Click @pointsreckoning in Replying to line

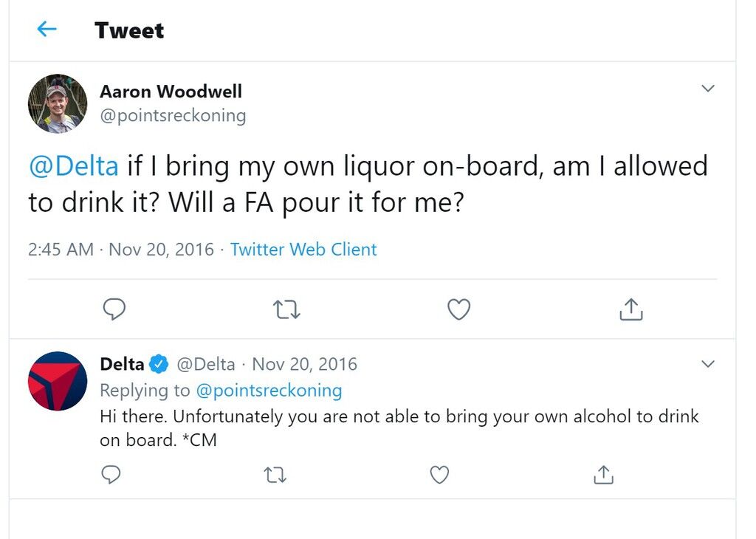point(269,390)
